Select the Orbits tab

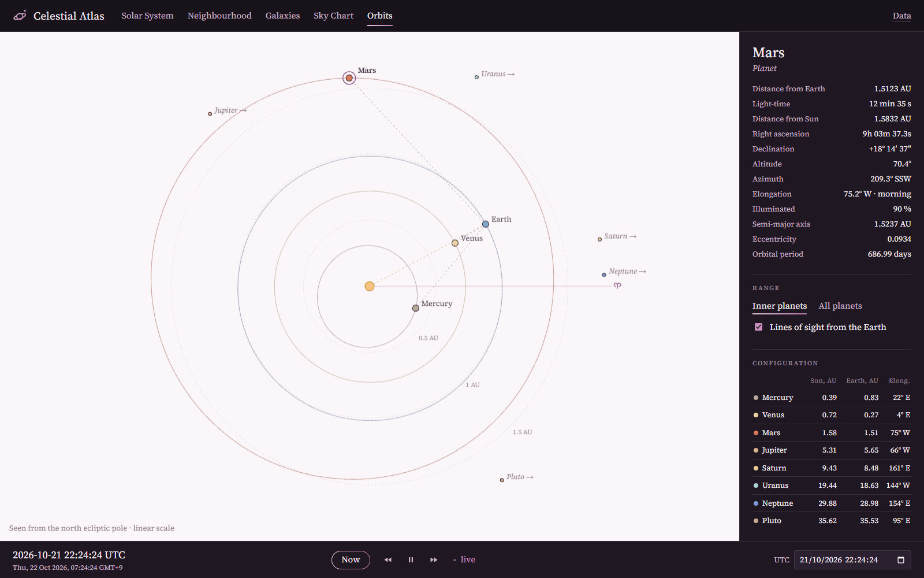[x=380, y=16]
